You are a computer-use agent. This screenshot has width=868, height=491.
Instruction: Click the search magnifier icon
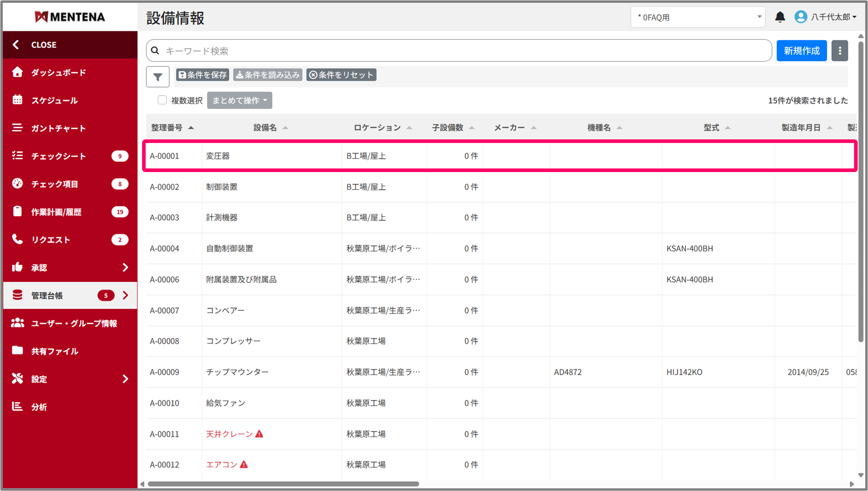click(x=156, y=51)
